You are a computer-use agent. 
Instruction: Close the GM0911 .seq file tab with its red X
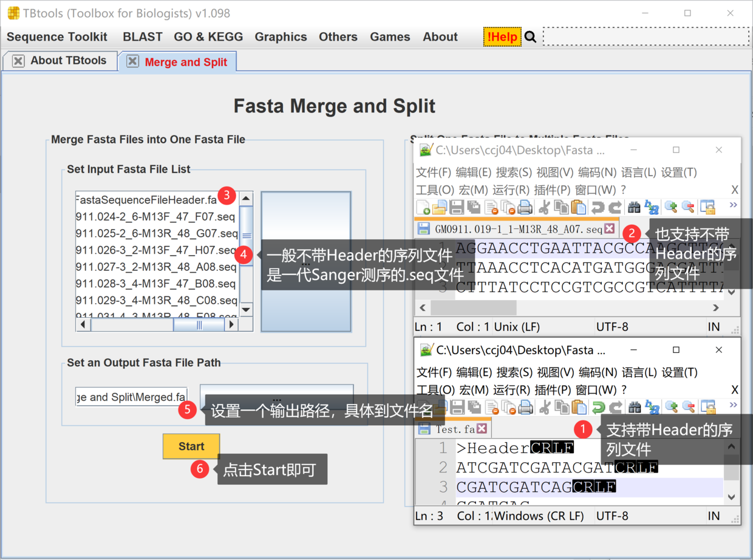tap(610, 228)
